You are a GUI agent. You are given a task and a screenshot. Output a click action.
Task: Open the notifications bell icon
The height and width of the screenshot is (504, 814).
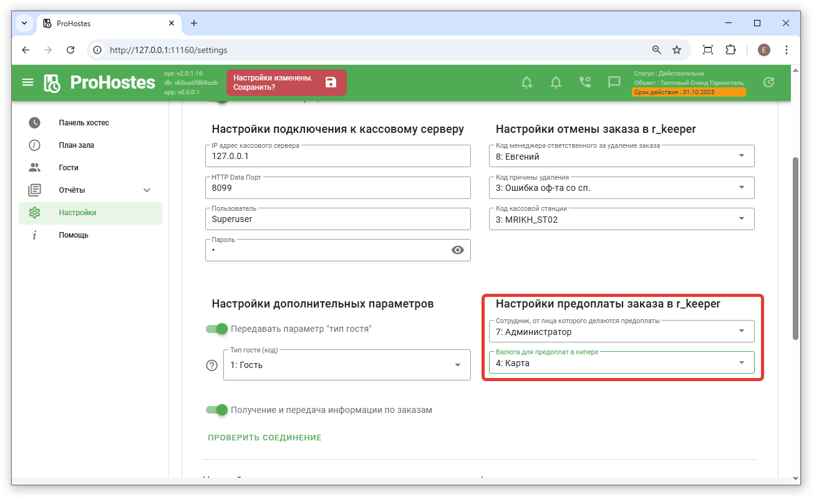[x=556, y=82]
